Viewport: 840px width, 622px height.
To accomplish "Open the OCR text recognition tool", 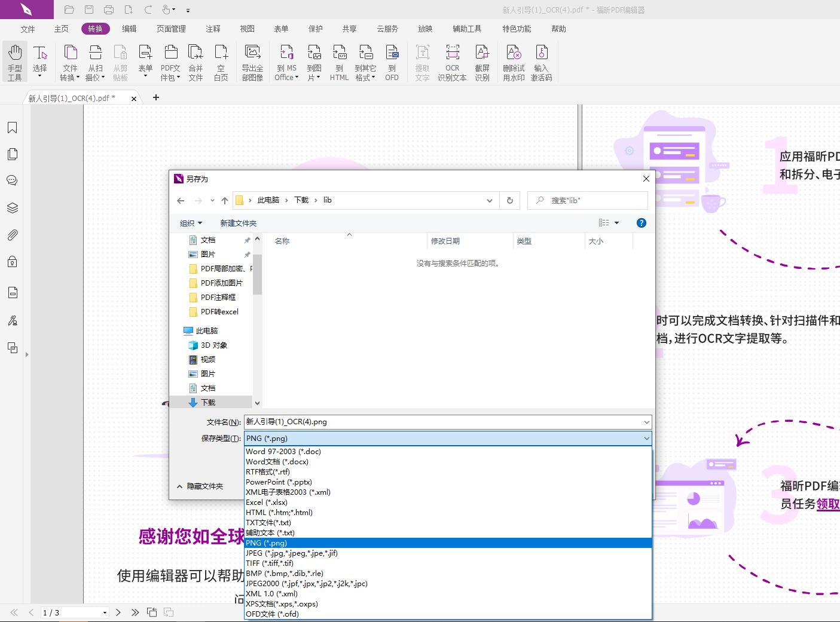I will [x=452, y=60].
